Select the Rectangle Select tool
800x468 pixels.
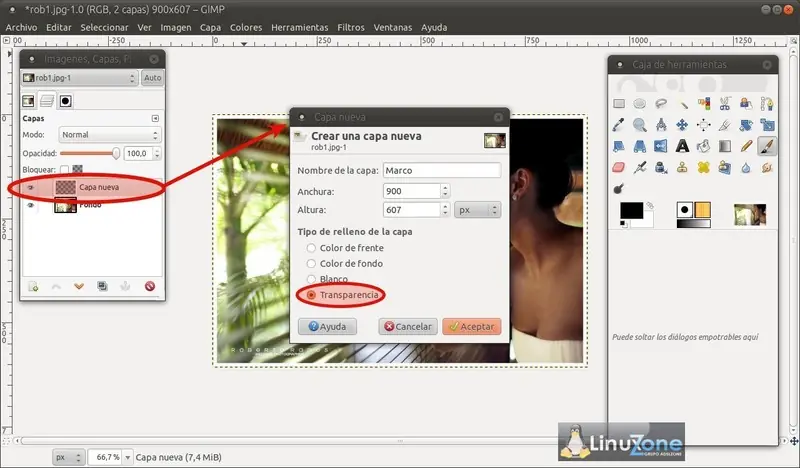click(619, 104)
